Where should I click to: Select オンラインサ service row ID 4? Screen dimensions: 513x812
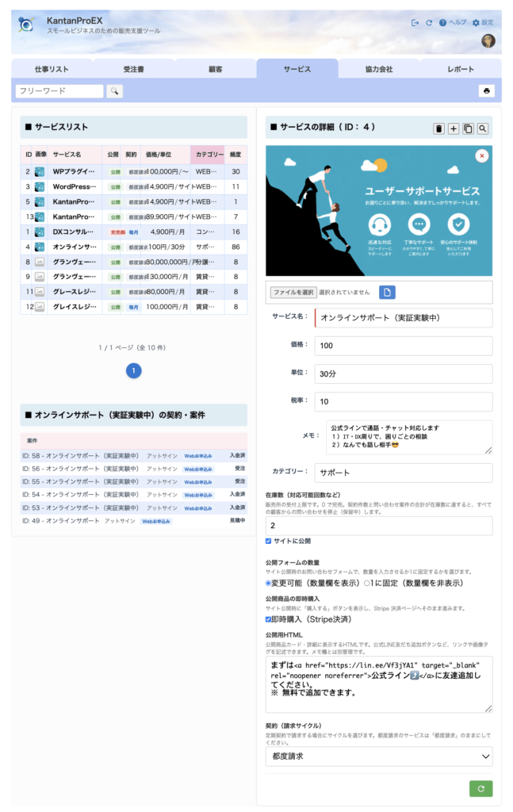(x=133, y=247)
